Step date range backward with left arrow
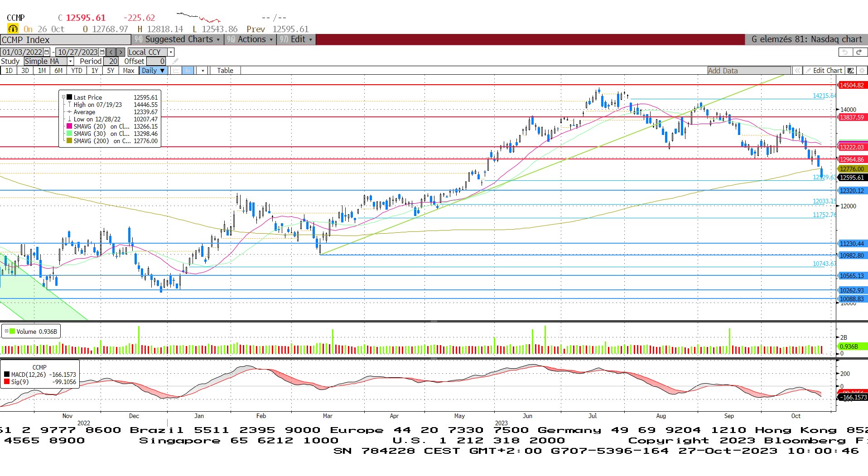This screenshot has width=868, height=476. coord(111,52)
